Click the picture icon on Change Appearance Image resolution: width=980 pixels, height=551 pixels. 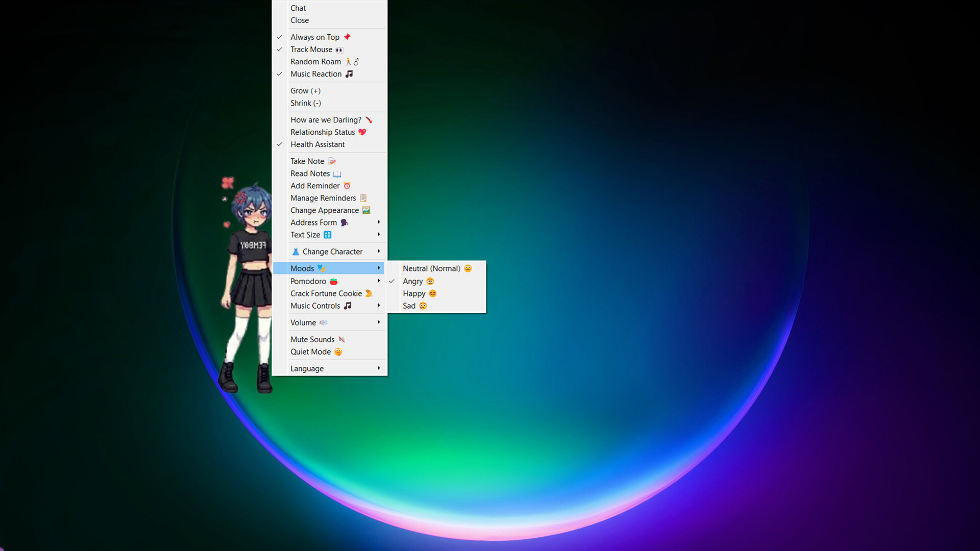click(x=365, y=210)
